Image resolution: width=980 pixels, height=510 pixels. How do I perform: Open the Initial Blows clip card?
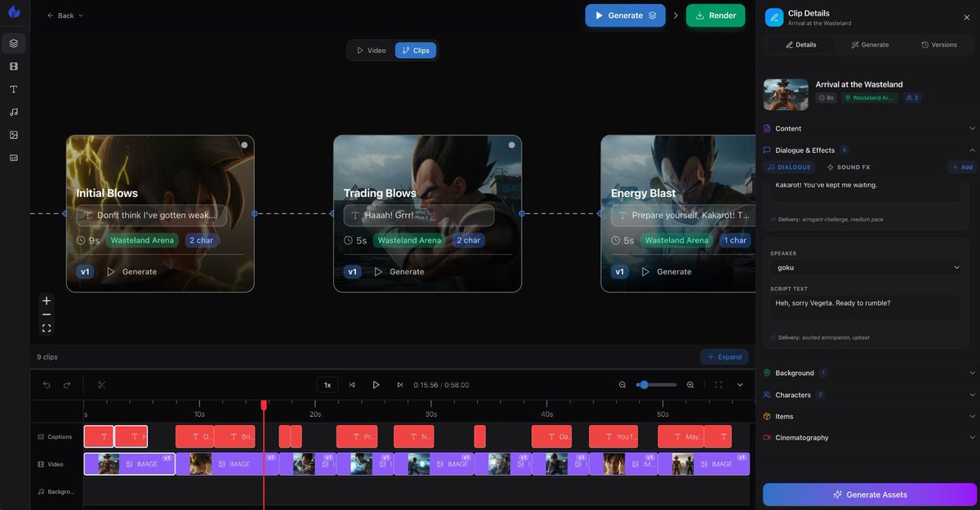(x=160, y=213)
